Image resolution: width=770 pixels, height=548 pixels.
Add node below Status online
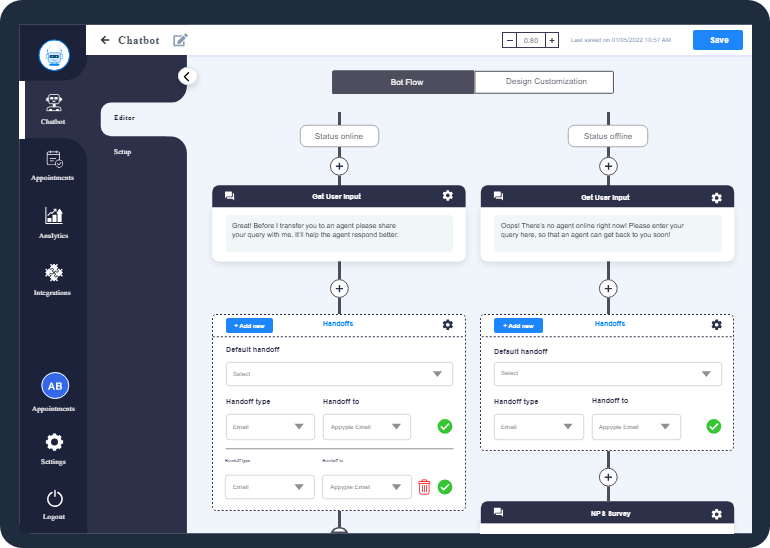pyautogui.click(x=339, y=166)
